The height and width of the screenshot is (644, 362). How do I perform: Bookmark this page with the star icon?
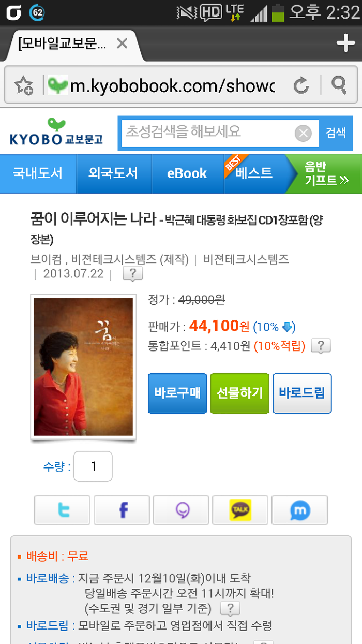(23, 85)
